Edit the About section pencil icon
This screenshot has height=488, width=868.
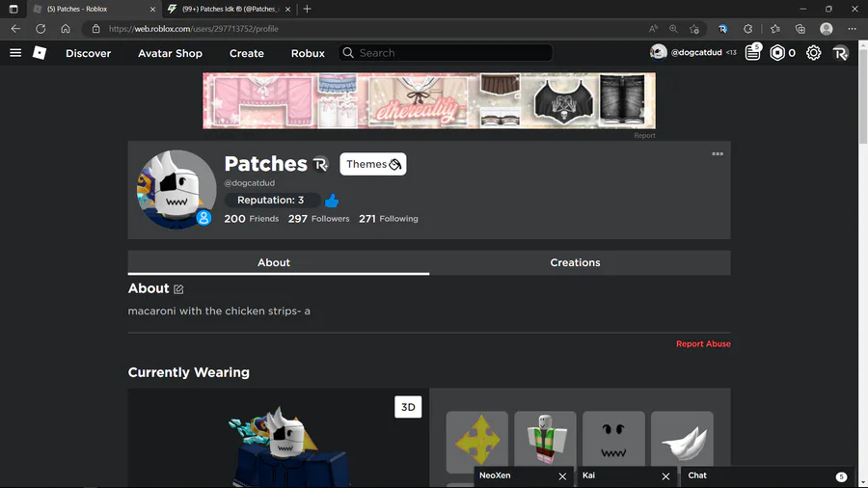pos(178,288)
